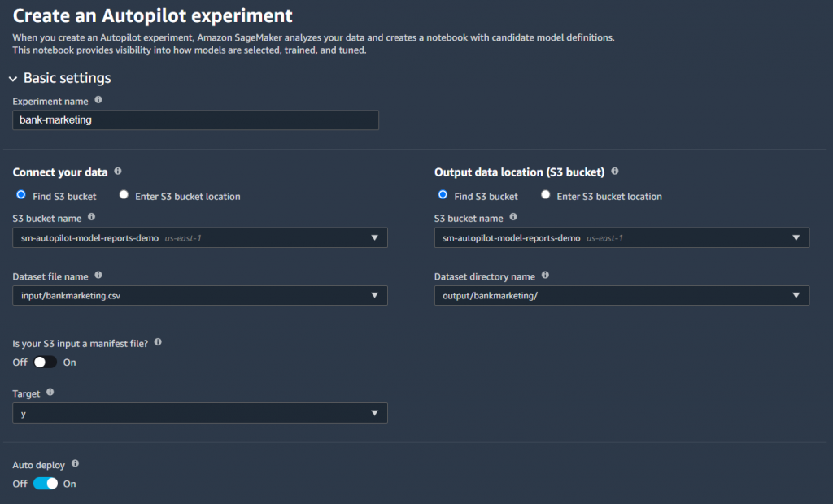Select Enter S3 bucket location under Connect your data
The width and height of the screenshot is (833, 504).
pyautogui.click(x=124, y=196)
